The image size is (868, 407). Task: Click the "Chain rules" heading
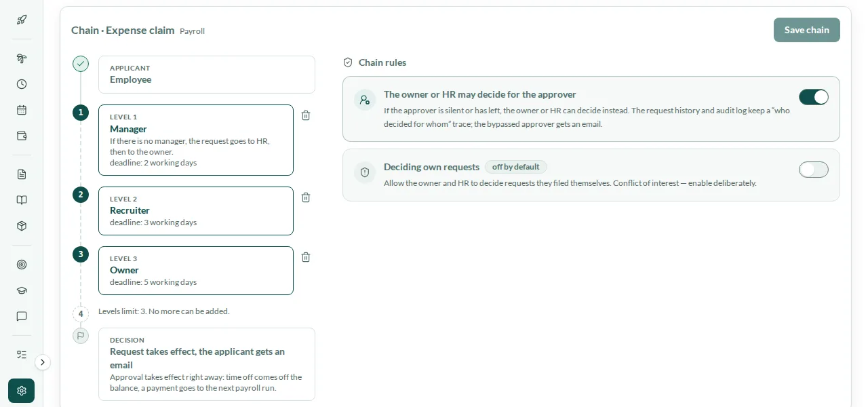click(x=382, y=62)
